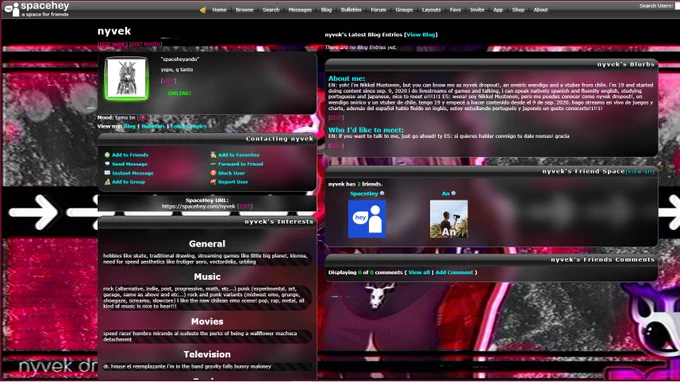Image resolution: width=680 pixels, height=382 pixels.
Task: Click the Add to Group link
Action: click(128, 182)
